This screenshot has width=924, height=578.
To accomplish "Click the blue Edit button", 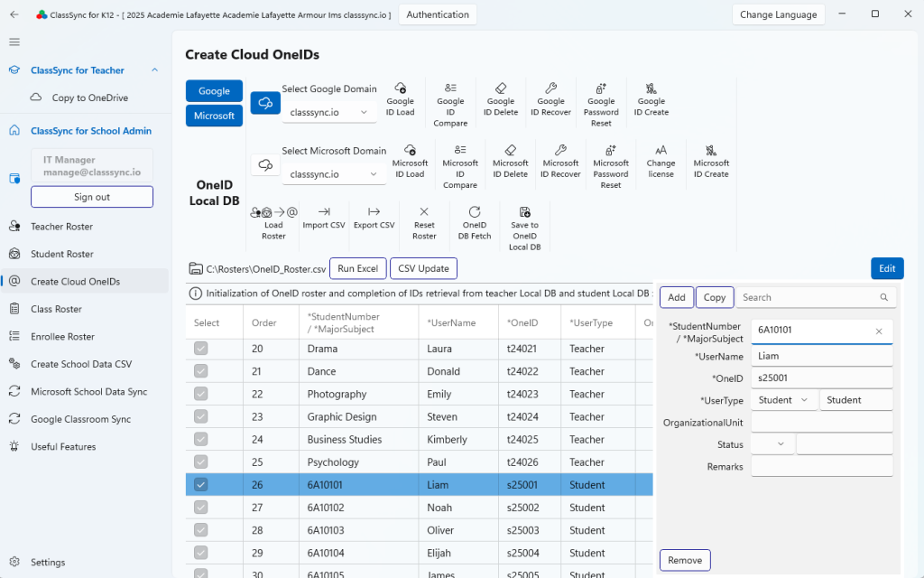I will [x=887, y=268].
